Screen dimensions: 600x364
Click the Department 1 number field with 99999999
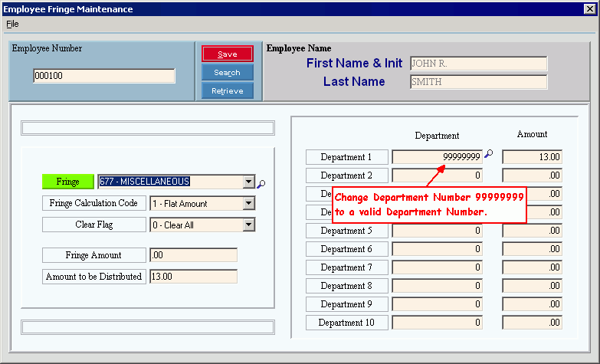pyautogui.click(x=437, y=157)
